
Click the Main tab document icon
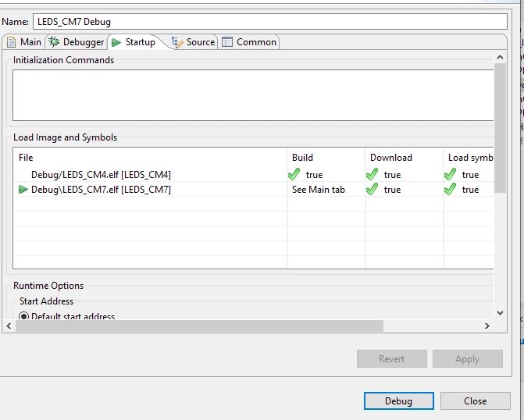pos(12,42)
